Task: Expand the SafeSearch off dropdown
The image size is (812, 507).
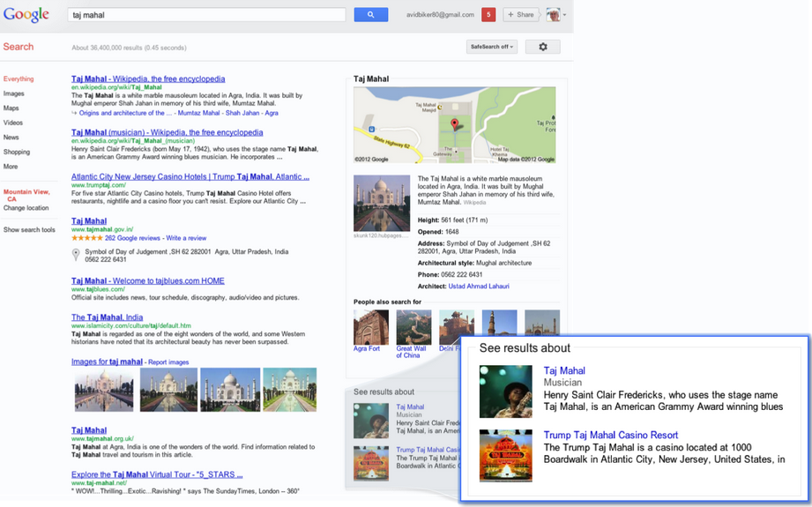Action: (x=491, y=47)
